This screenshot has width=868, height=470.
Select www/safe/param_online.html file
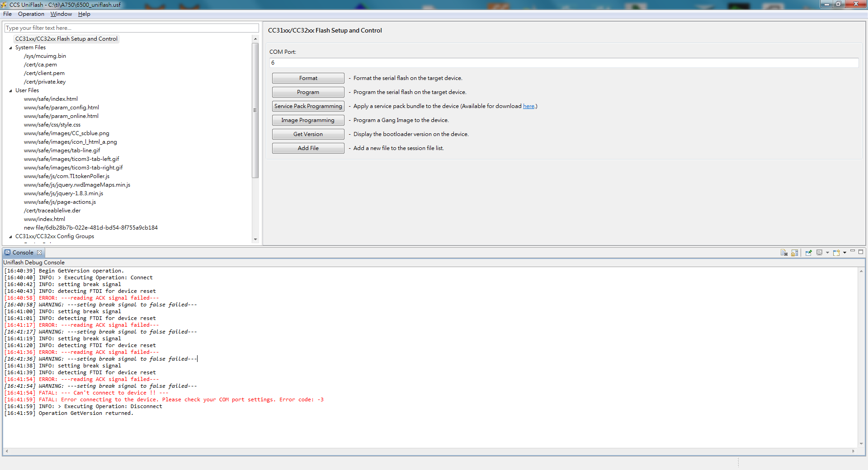(x=61, y=116)
